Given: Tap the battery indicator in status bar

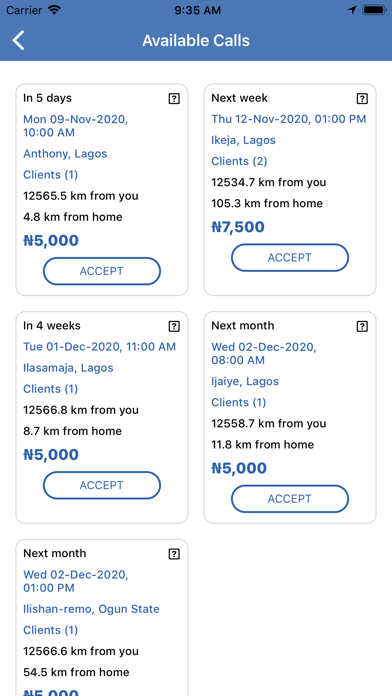Looking at the screenshot, I should [x=374, y=10].
